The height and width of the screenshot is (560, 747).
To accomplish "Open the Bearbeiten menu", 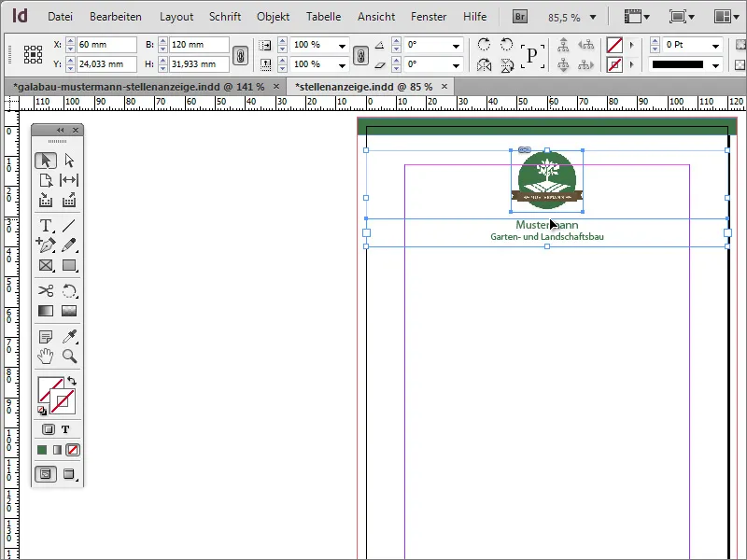I will pyautogui.click(x=116, y=17).
